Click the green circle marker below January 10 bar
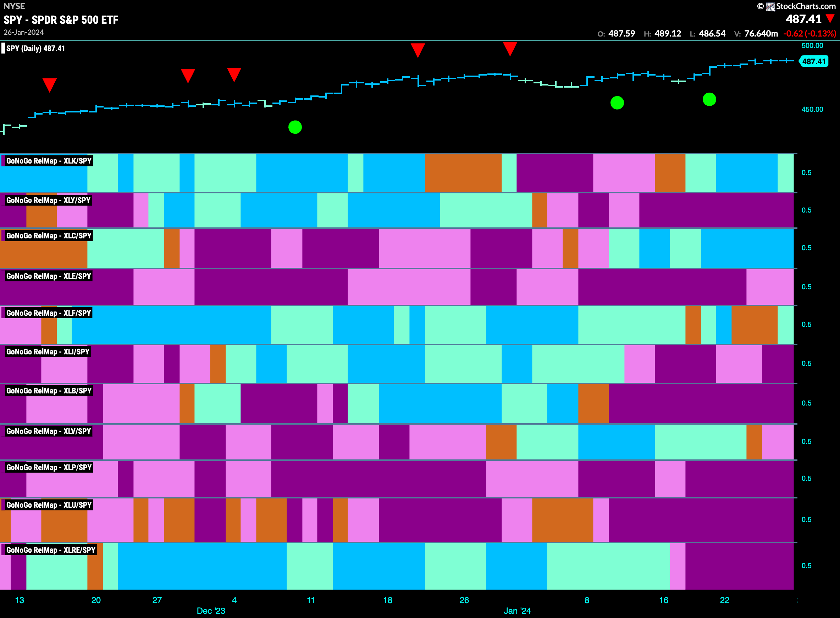 (x=617, y=103)
